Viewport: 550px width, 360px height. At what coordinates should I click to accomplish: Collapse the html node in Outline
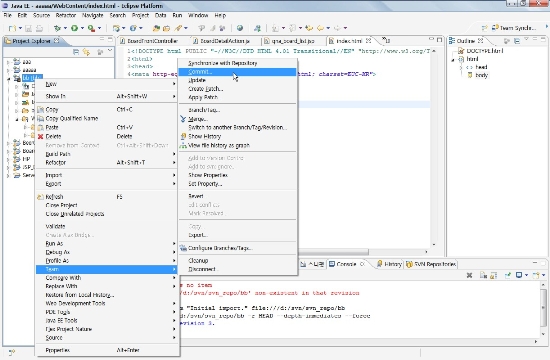453,60
